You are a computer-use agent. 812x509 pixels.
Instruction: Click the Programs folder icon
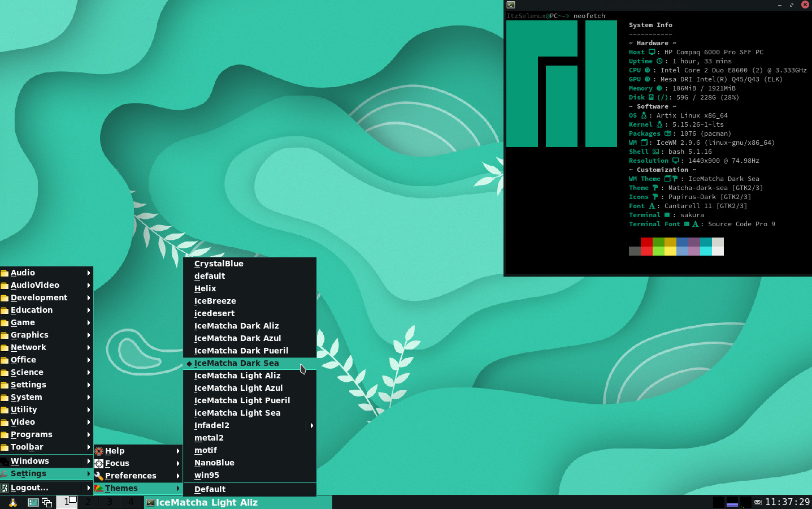click(5, 435)
